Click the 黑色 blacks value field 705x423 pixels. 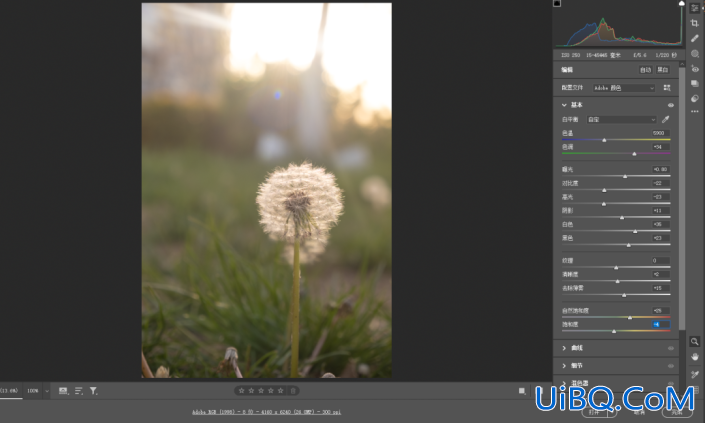[660, 238]
